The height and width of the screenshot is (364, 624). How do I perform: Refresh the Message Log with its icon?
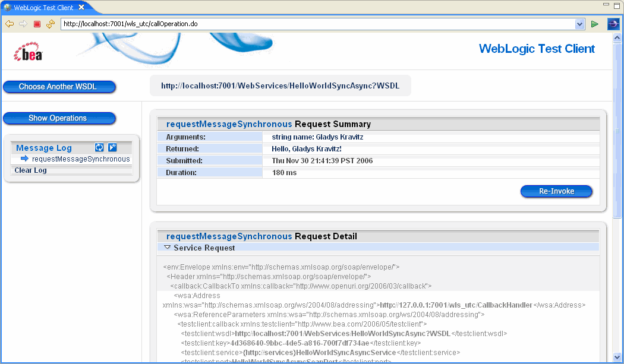pyautogui.click(x=99, y=148)
